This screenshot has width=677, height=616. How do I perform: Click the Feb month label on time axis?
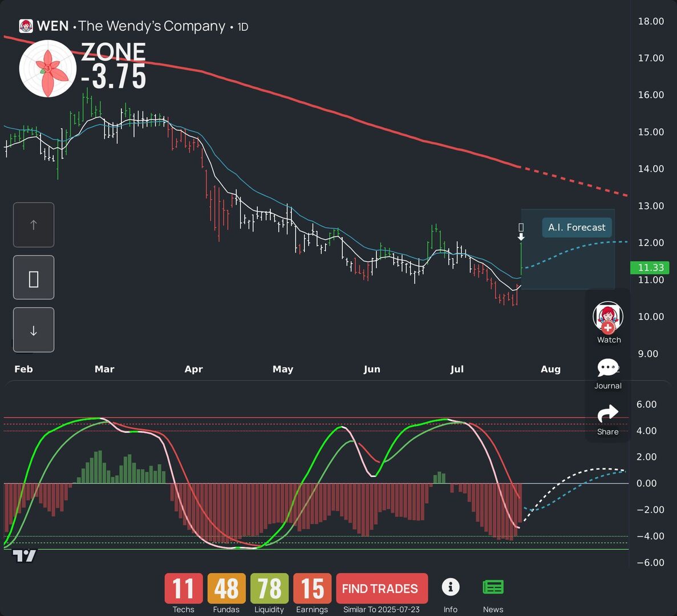click(23, 369)
